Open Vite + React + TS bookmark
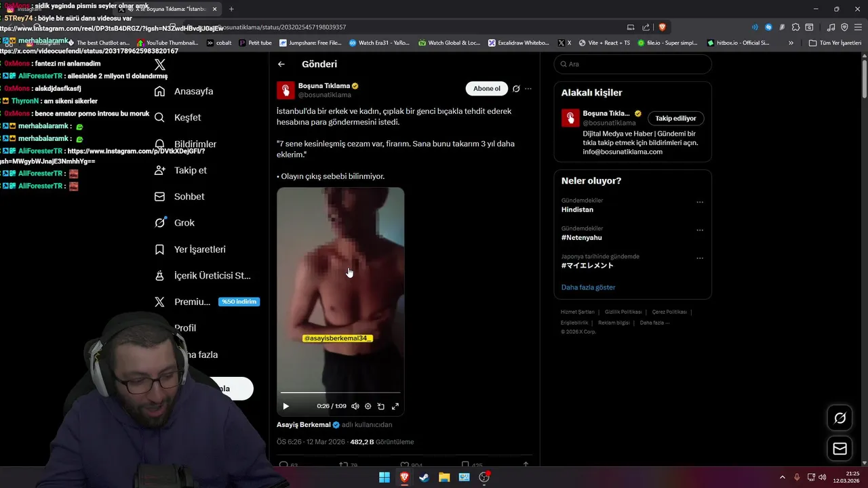868x488 pixels. click(603, 43)
